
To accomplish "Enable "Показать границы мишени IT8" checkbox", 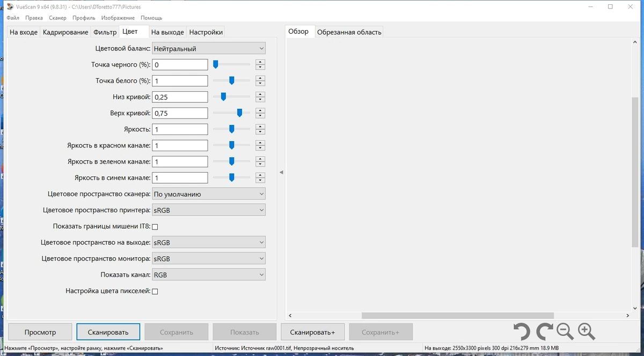I will click(x=155, y=227).
